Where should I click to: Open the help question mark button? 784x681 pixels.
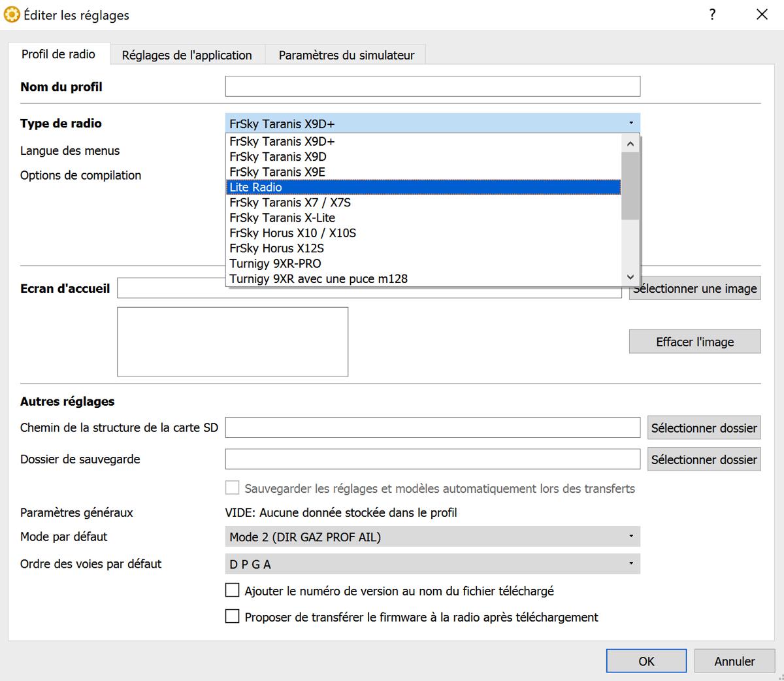coord(712,14)
